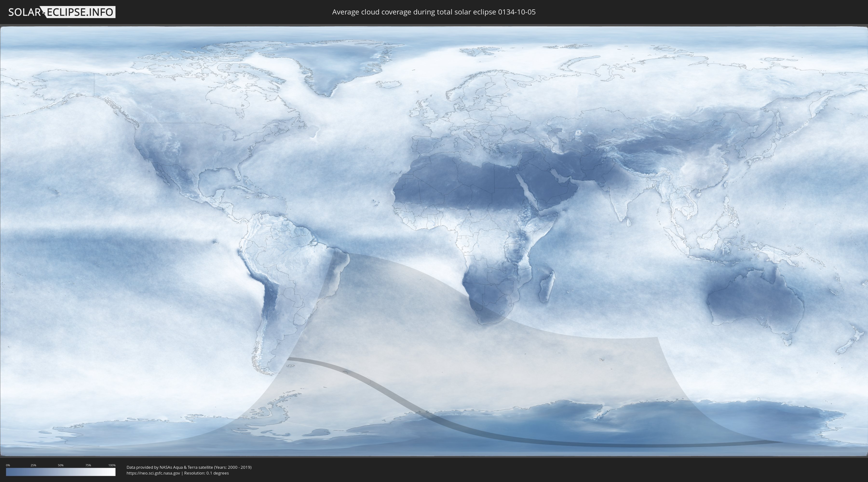Click the 'Average cloud coverage during total solar eclipse' title
This screenshot has height=482, width=868.
click(434, 12)
